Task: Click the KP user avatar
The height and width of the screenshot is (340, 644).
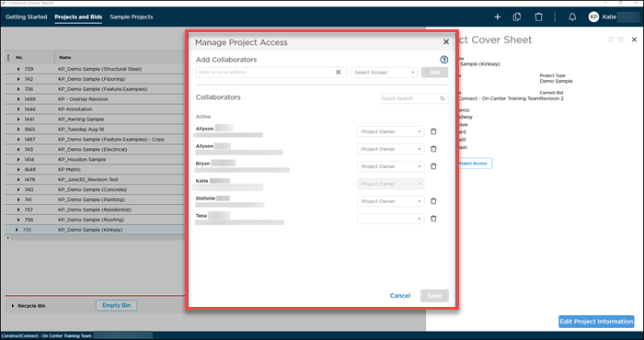Action: [x=593, y=17]
